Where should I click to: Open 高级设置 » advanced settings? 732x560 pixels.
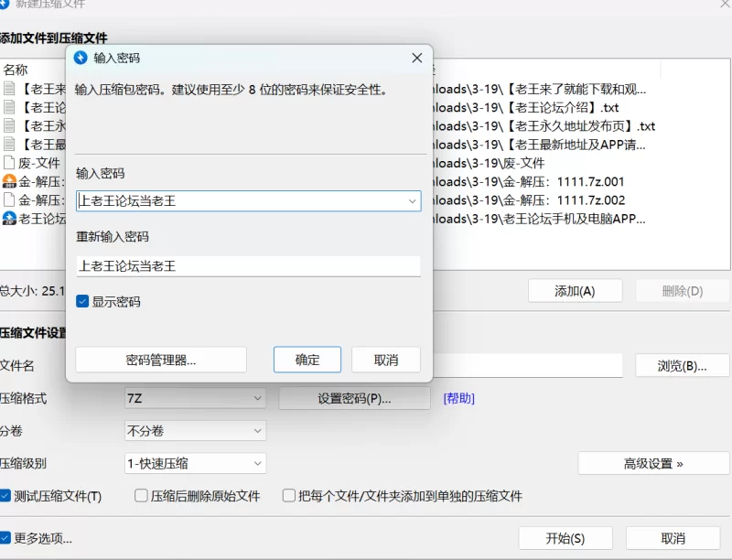point(653,463)
